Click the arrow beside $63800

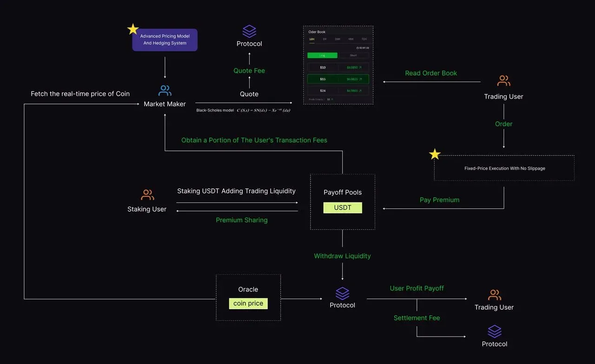coord(360,91)
